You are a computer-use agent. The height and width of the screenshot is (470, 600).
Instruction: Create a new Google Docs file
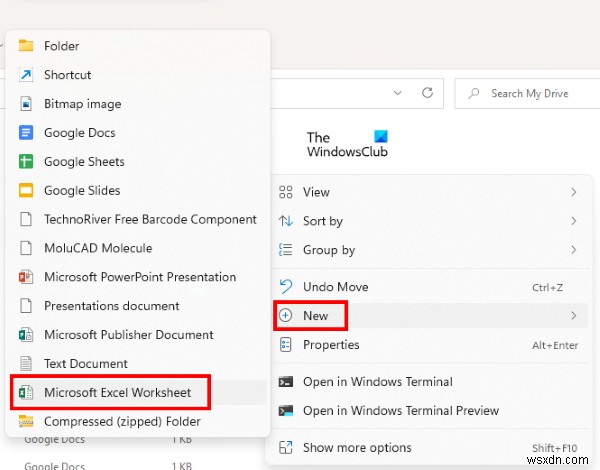tap(138, 133)
